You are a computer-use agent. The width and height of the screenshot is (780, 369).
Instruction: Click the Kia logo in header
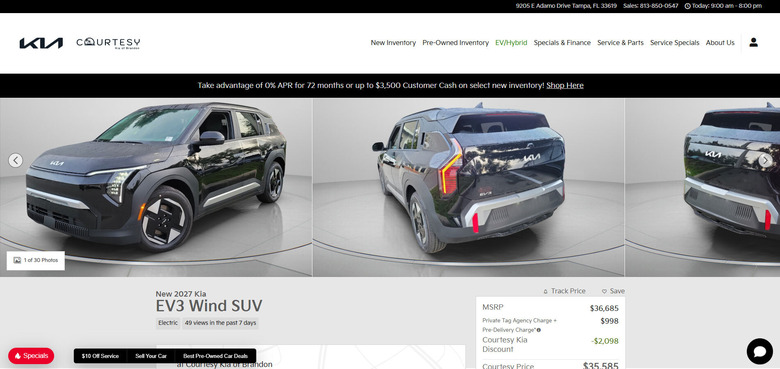point(41,43)
